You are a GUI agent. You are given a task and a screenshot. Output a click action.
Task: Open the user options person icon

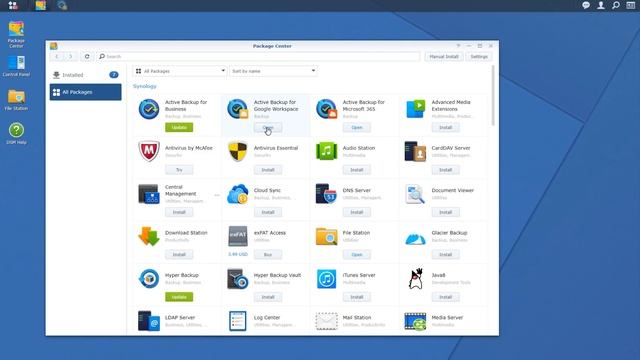pyautogui.click(x=601, y=5)
